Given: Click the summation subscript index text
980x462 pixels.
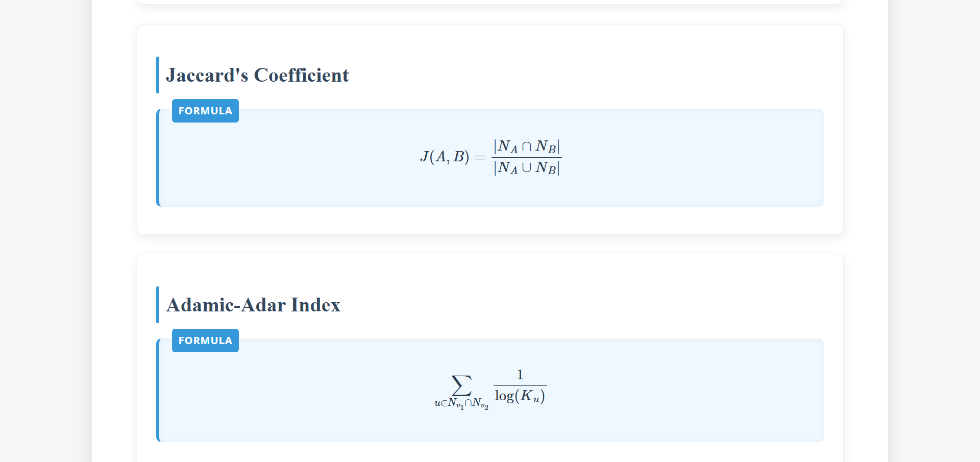Looking at the screenshot, I should click(461, 404).
